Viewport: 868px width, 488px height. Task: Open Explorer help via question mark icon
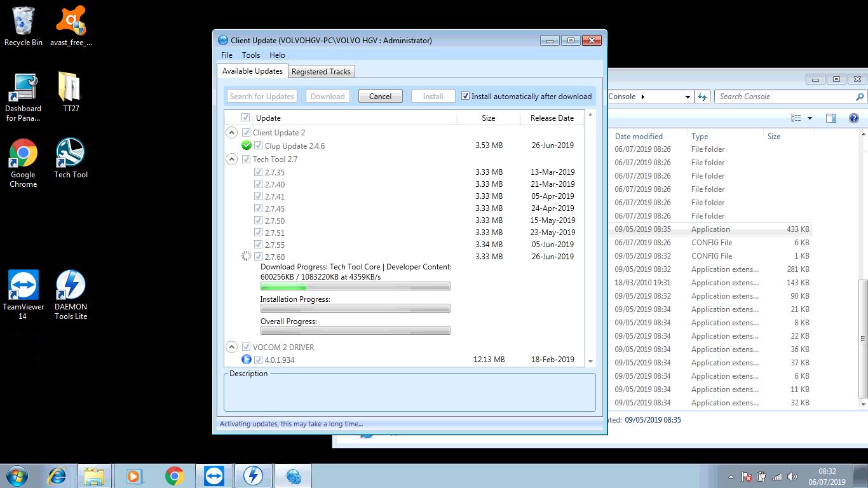(x=854, y=118)
